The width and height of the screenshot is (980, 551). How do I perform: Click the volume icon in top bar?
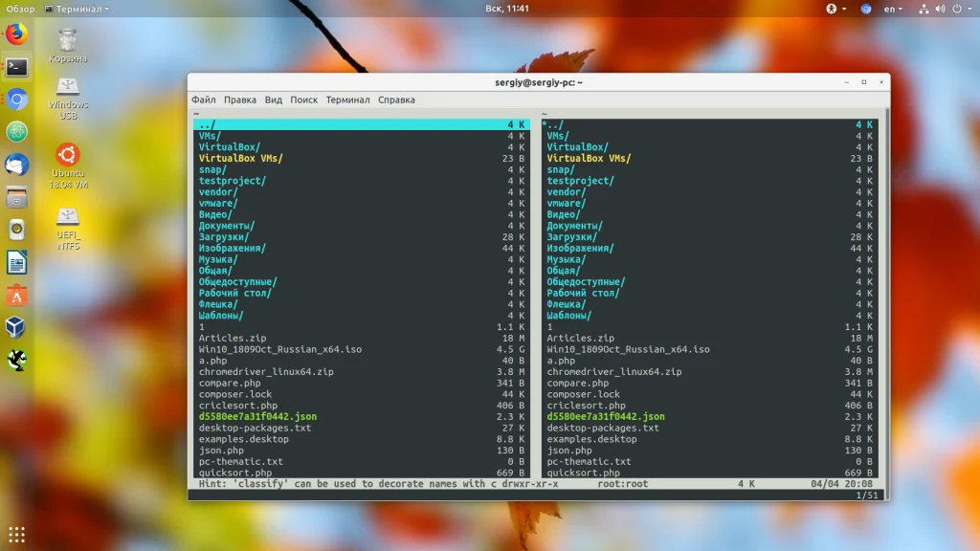[x=940, y=9]
